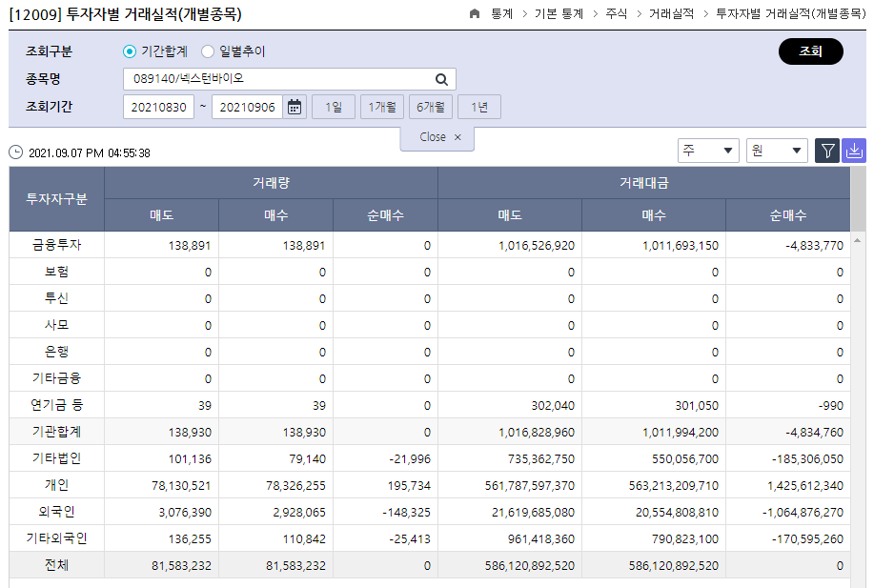Viewport: 874px width, 588px height.
Task: Click the value 1,016,526,920 in 금융투자 row
Action: click(537, 246)
